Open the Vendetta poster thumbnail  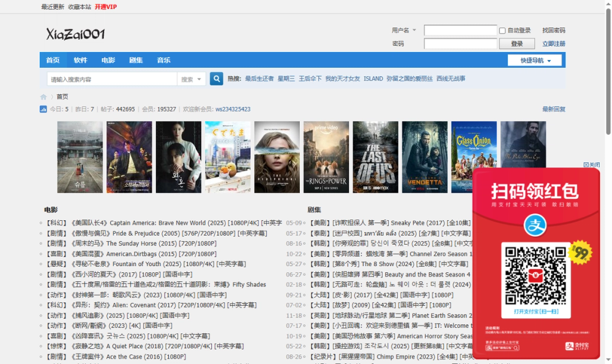pyautogui.click(x=425, y=157)
